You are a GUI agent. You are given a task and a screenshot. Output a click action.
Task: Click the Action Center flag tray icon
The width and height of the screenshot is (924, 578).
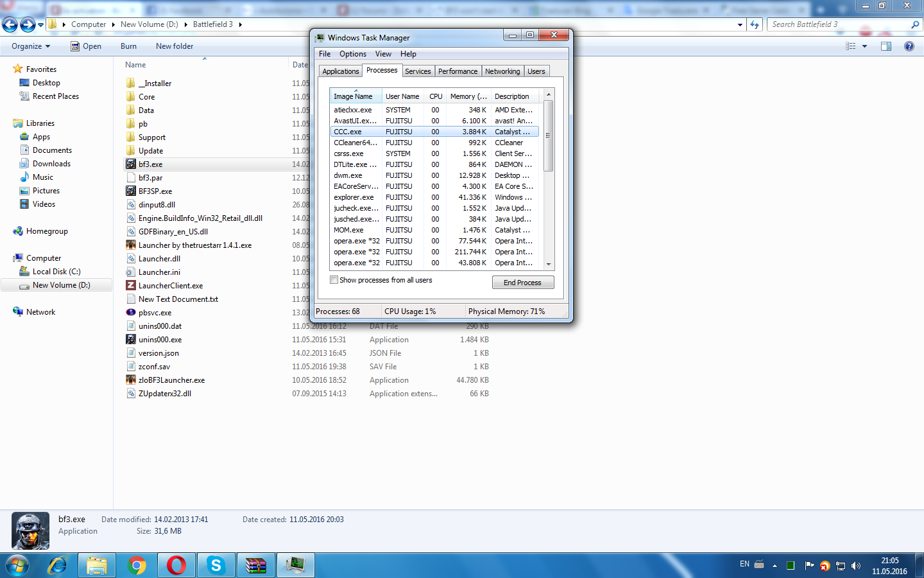809,566
